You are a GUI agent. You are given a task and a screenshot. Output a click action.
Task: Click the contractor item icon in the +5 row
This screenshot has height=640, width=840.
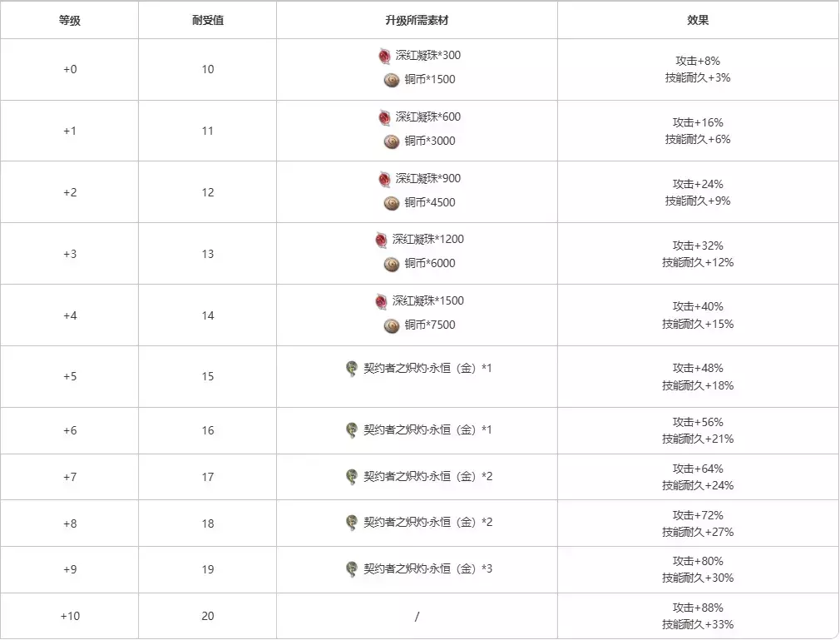[x=352, y=368]
